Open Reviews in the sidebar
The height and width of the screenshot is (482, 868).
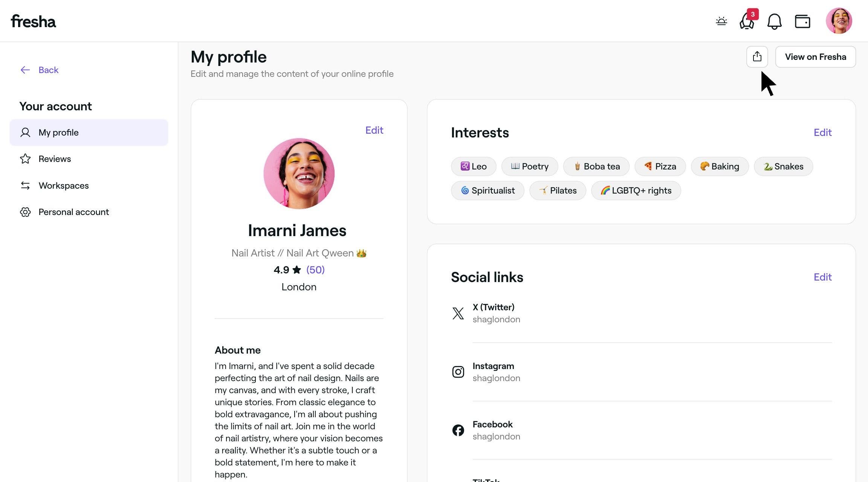coord(89,159)
